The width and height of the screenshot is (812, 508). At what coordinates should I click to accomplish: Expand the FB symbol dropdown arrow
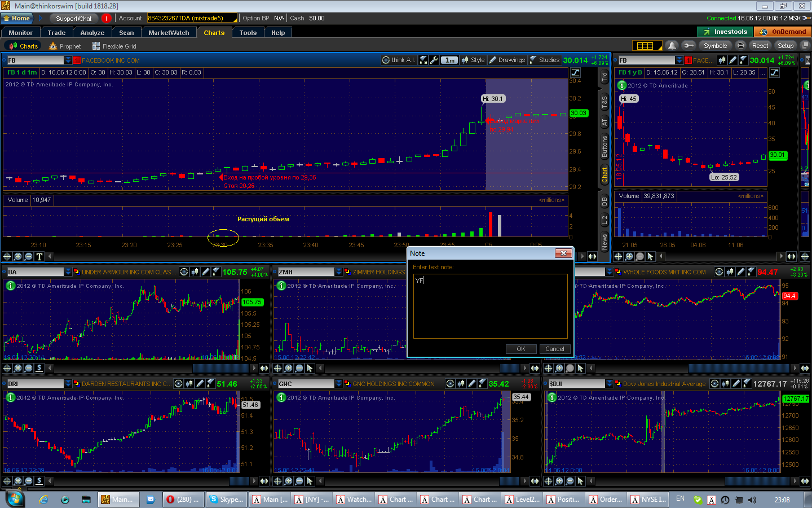click(x=68, y=60)
